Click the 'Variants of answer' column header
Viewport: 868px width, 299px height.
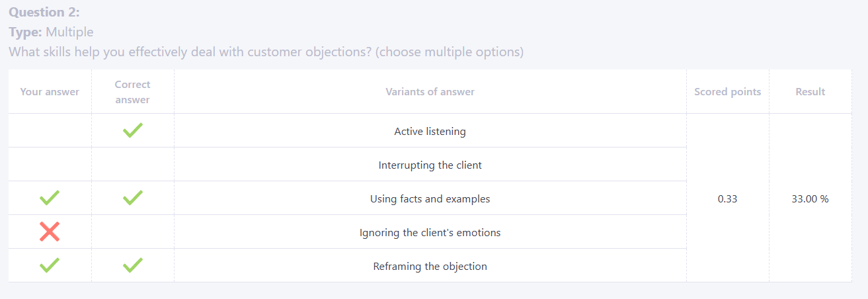(x=430, y=92)
